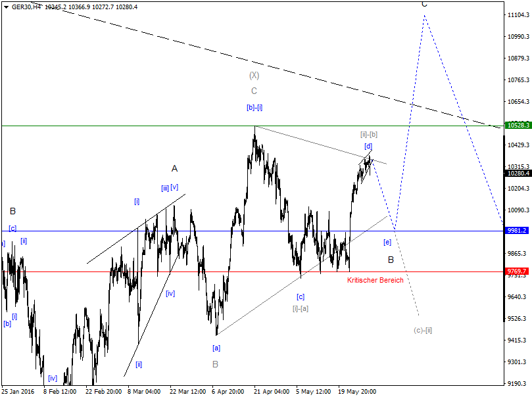The width and height of the screenshot is (532, 399).
Task: Collapse the OHLC info using the triangle arrow
Action: pos(7,7)
